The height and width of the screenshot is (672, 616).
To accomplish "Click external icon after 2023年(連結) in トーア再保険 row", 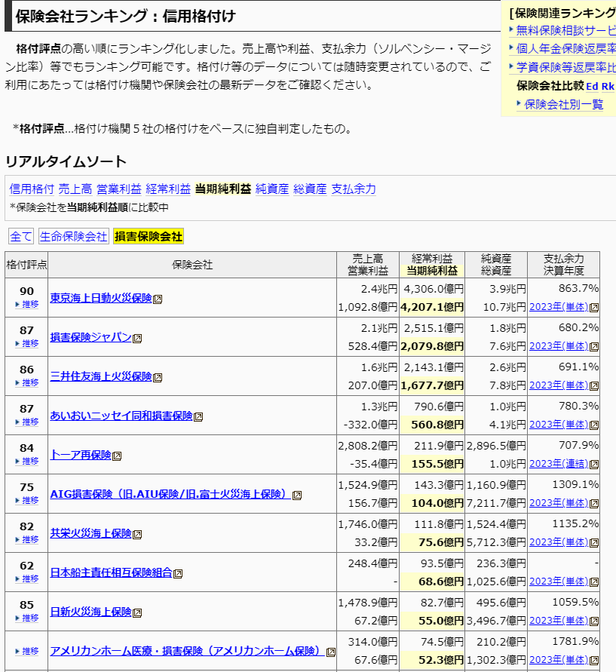I will (594, 465).
